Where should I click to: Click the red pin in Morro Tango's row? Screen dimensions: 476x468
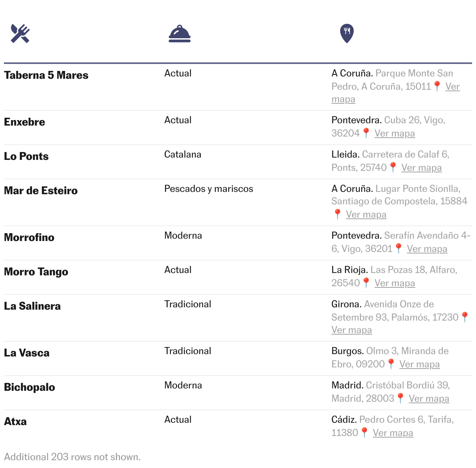pos(366,283)
